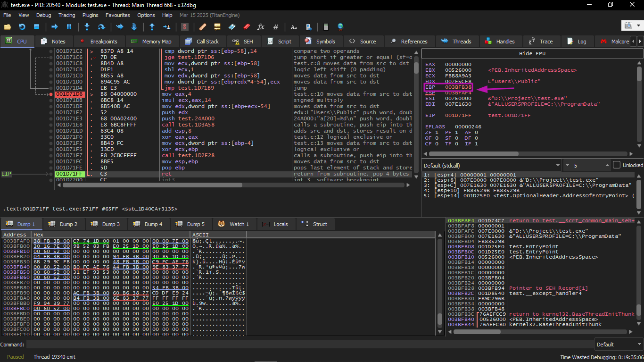Click the Step Into toolbar icon
644x362 pixels.
[87, 27]
